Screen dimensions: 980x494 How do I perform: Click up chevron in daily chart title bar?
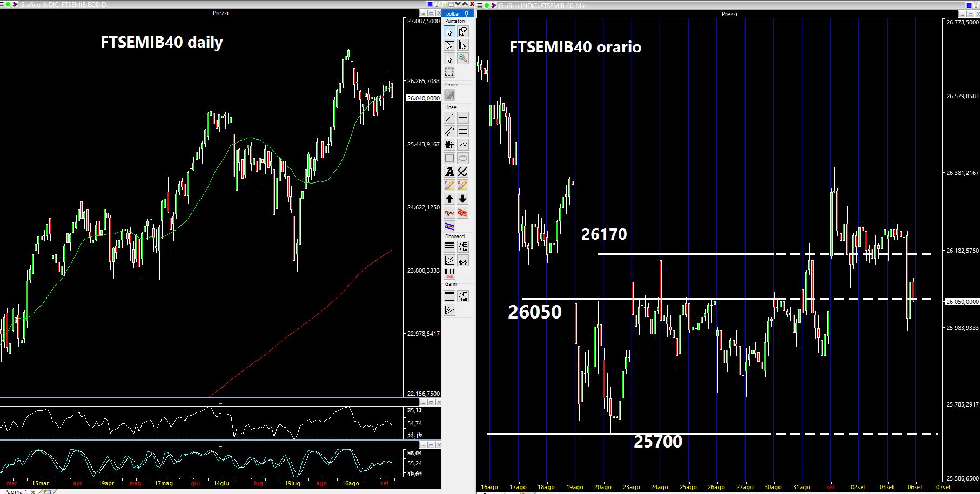(x=465, y=4)
